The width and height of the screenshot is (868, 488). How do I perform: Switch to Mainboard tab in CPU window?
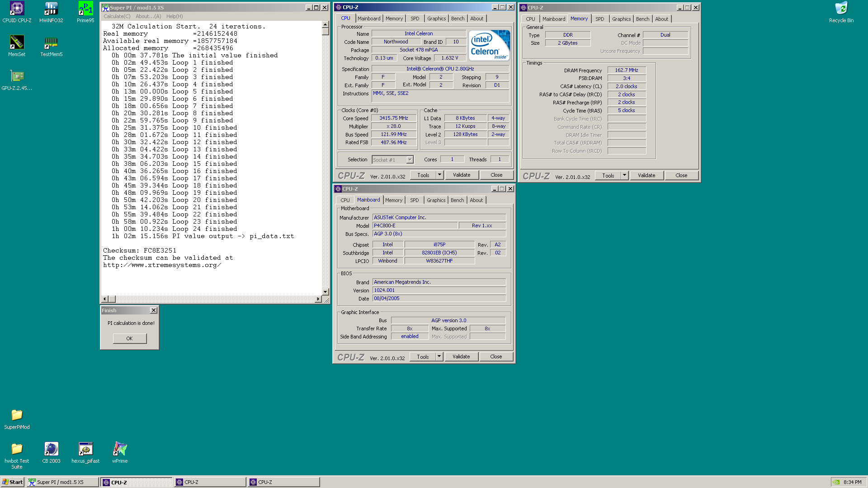click(369, 19)
